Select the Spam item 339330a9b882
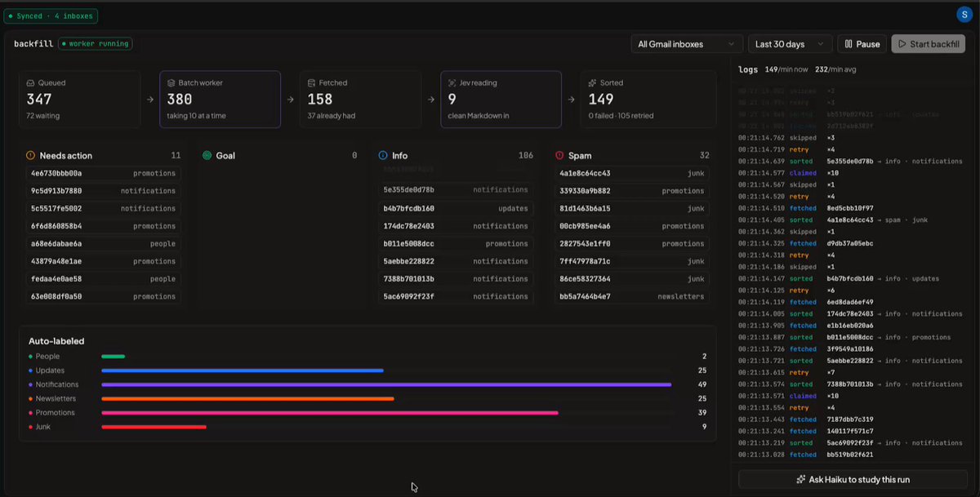This screenshot has width=980, height=497. 632,191
